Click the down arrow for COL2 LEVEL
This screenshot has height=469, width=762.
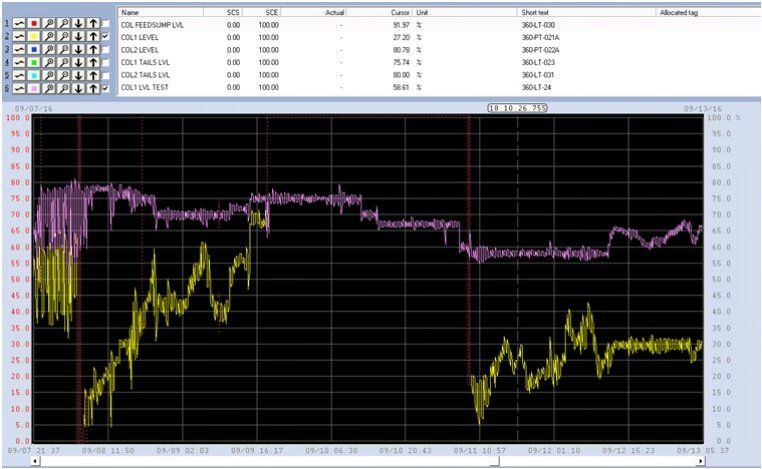(78, 50)
